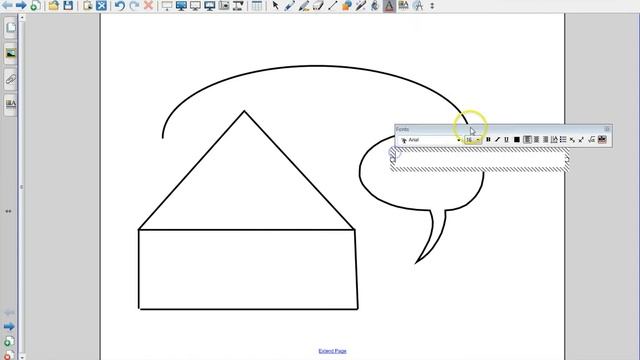Open the measurement compass tools icon
Screen dimensions: 640x360
click(418, 5)
